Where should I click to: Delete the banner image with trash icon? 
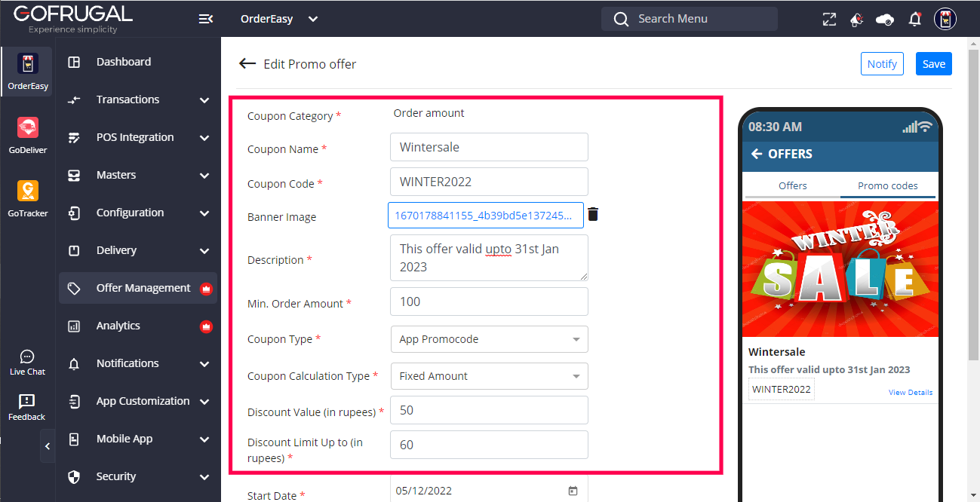(x=593, y=215)
